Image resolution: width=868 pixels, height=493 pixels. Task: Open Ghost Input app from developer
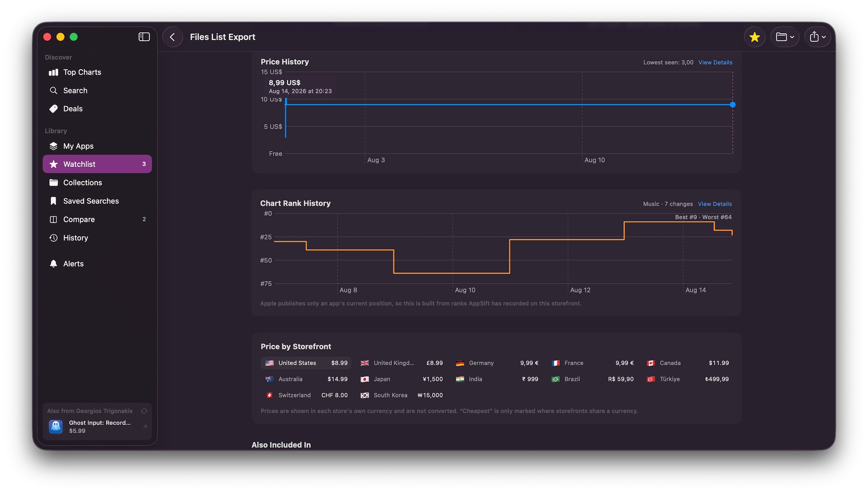pos(97,427)
